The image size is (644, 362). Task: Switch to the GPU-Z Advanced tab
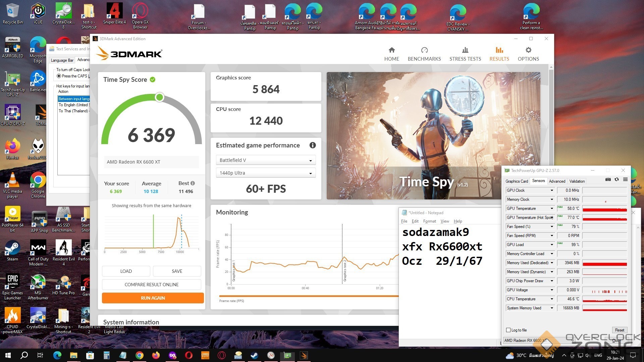tap(557, 181)
